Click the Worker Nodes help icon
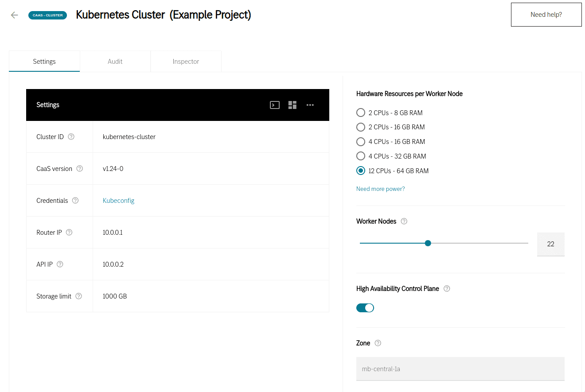This screenshot has width=585, height=392. (404, 221)
